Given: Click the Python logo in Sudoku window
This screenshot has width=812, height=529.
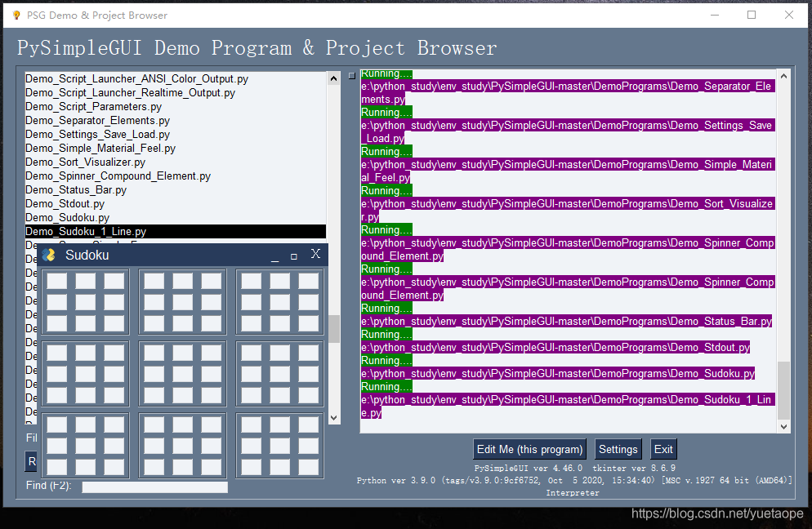Looking at the screenshot, I should coord(49,255).
